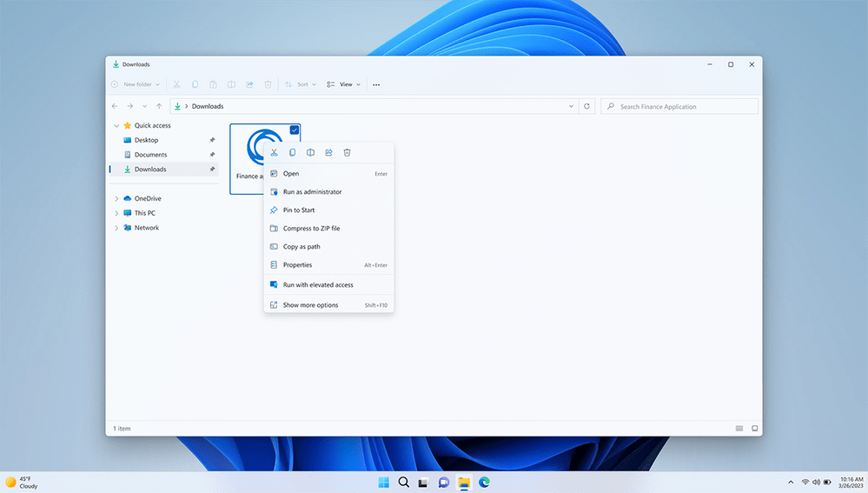Expand the OneDrive tree node
This screenshot has width=868, height=493.
coord(116,198)
